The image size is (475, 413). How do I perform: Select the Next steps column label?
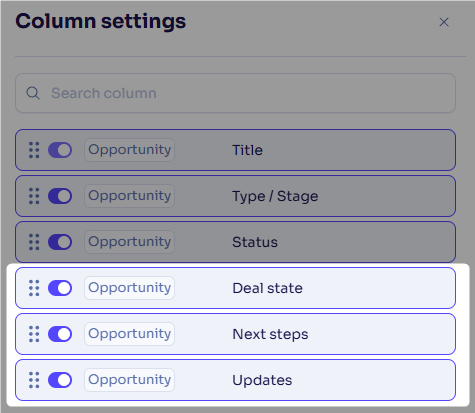270,334
